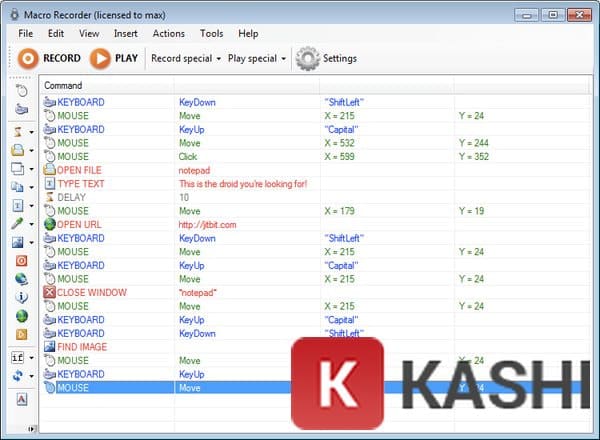The width and height of the screenshot is (600, 440).
Task: Click the type text sidebar icon
Action: 18,205
